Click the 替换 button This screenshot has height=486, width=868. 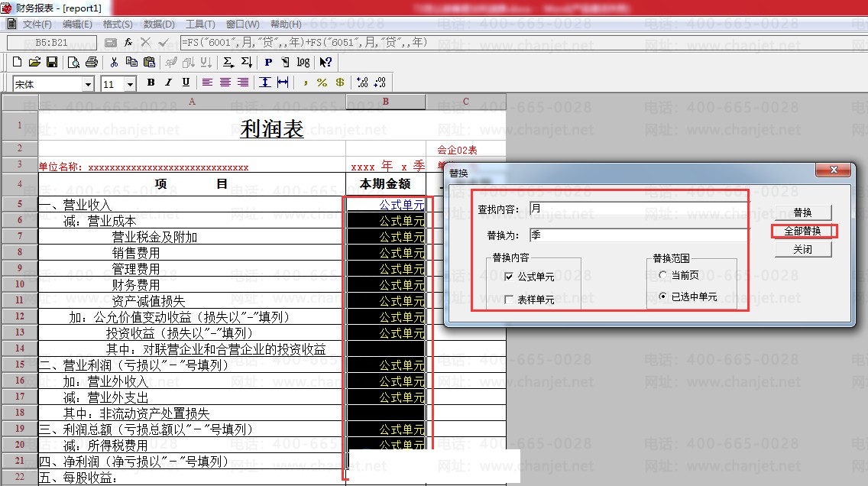tap(803, 212)
